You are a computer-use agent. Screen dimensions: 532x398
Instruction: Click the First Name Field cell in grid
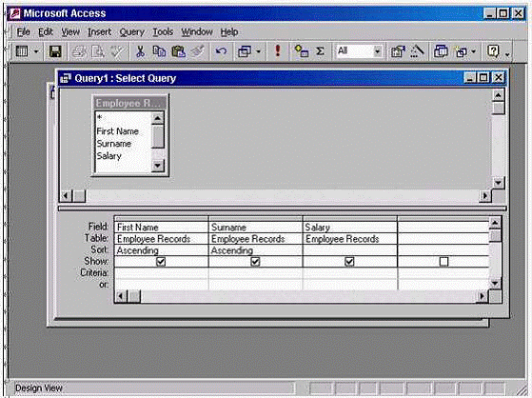[x=161, y=228]
